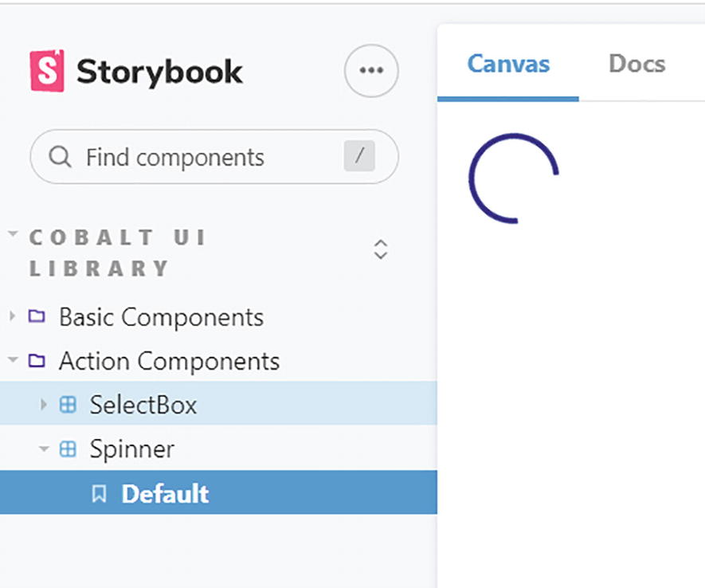Click the search magnifier icon
Image resolution: width=705 pixels, height=588 pixels.
click(x=61, y=157)
